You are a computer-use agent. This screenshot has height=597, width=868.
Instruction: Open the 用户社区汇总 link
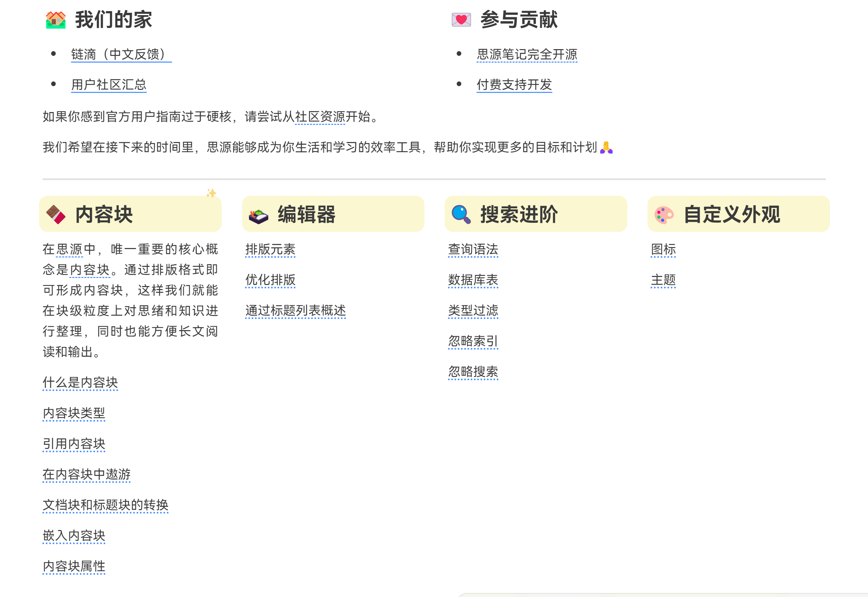[x=108, y=85]
